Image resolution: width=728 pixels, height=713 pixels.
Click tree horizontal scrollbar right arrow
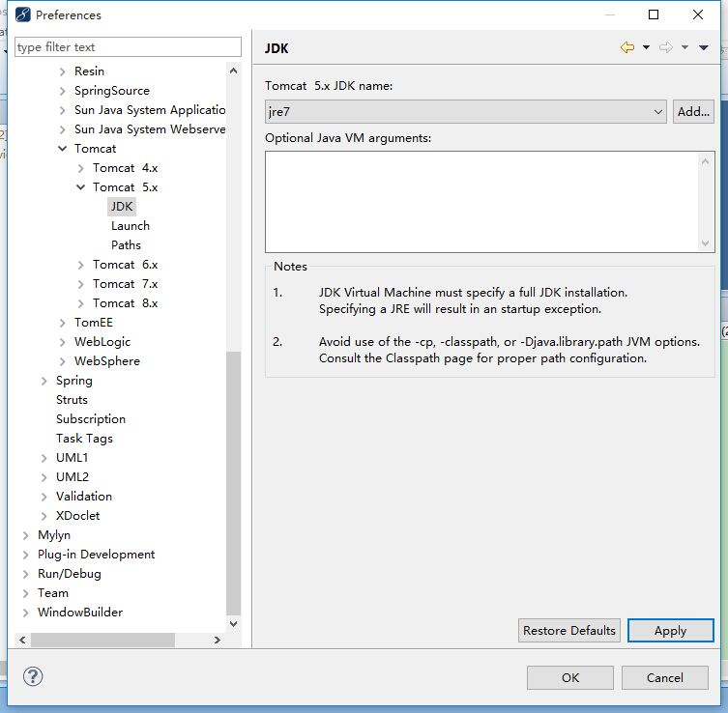coord(218,641)
